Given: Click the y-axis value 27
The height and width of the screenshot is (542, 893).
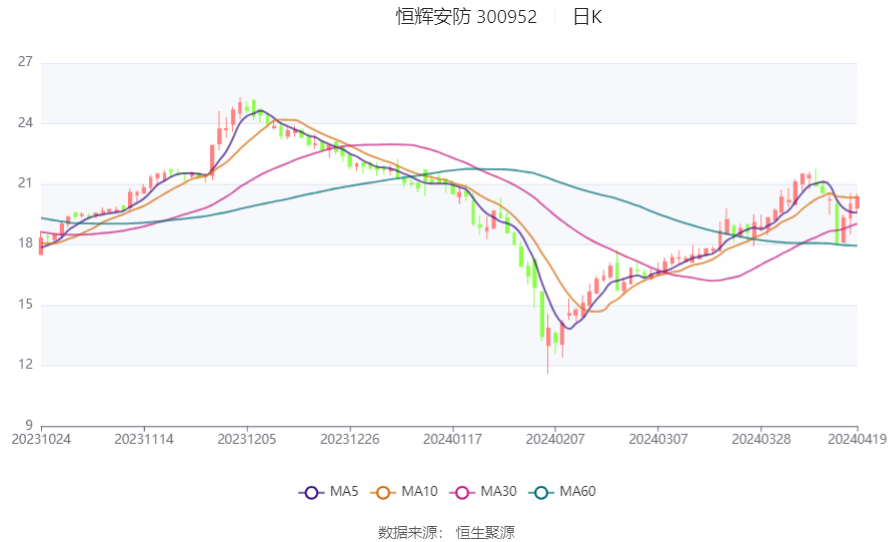Looking at the screenshot, I should [x=25, y=61].
